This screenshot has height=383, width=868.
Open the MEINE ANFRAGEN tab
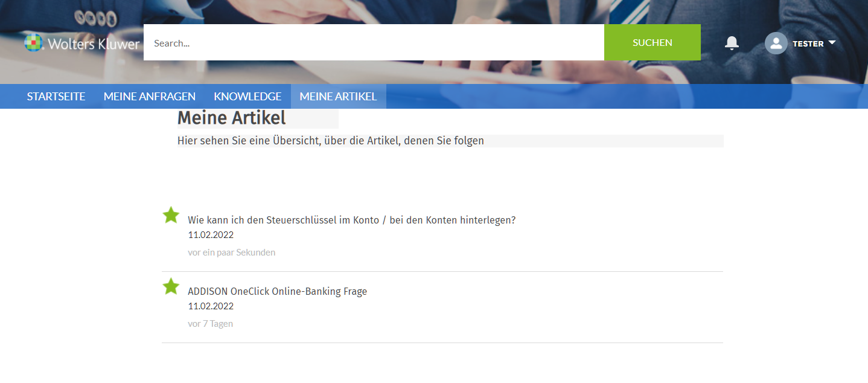[x=150, y=97]
